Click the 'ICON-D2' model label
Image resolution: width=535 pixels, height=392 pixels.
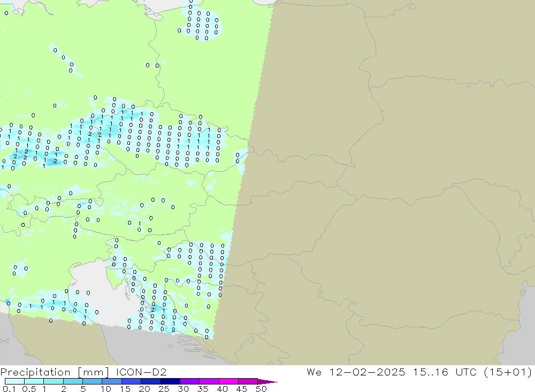[x=141, y=372]
